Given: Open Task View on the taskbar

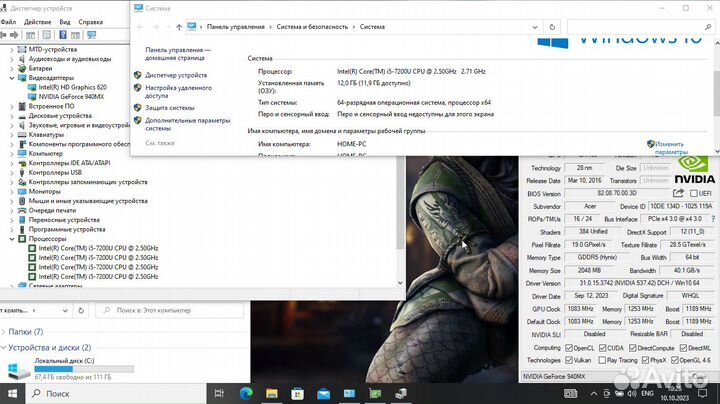Looking at the screenshot, I should 219,393.
